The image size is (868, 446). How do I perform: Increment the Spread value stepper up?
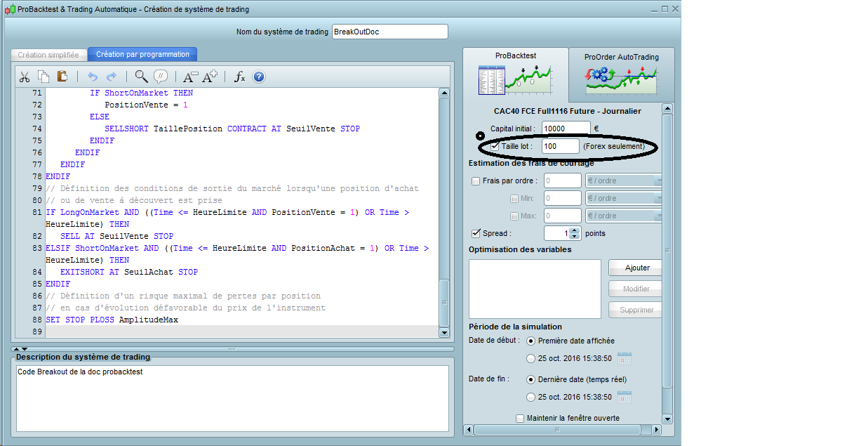point(575,230)
